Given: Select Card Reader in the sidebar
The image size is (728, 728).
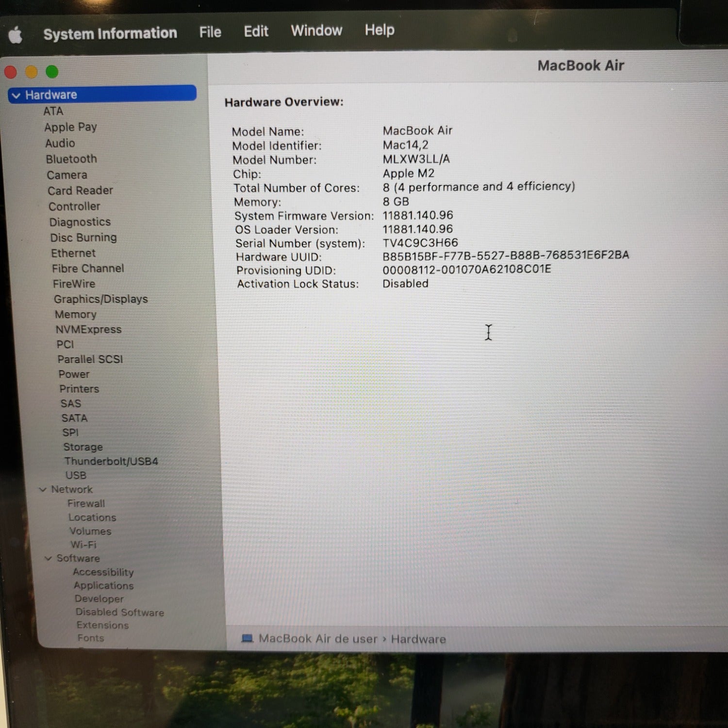Looking at the screenshot, I should coord(80,191).
